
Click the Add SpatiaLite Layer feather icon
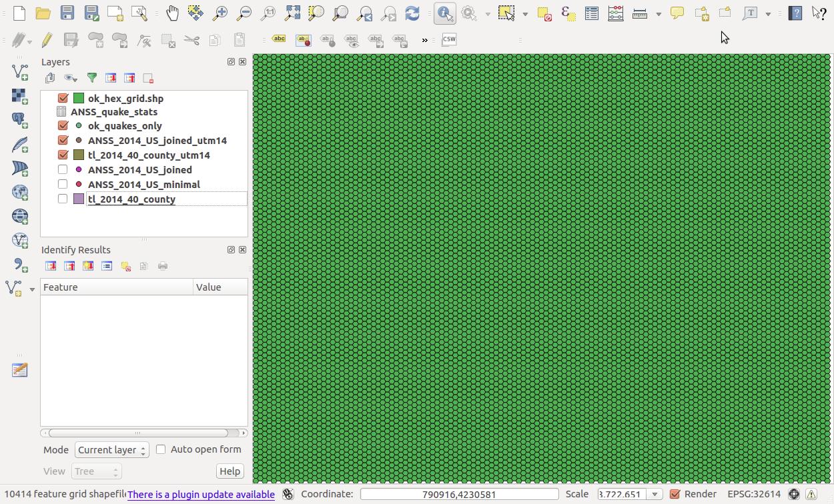[19, 144]
